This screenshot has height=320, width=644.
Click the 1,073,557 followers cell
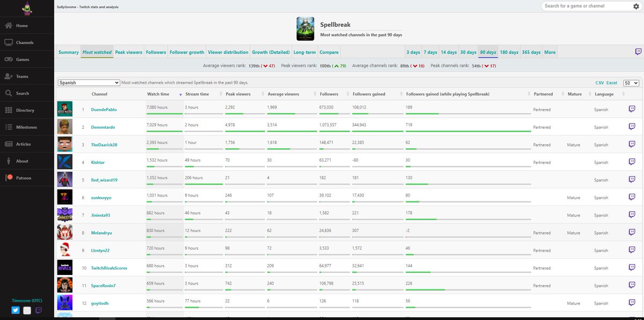click(334, 127)
